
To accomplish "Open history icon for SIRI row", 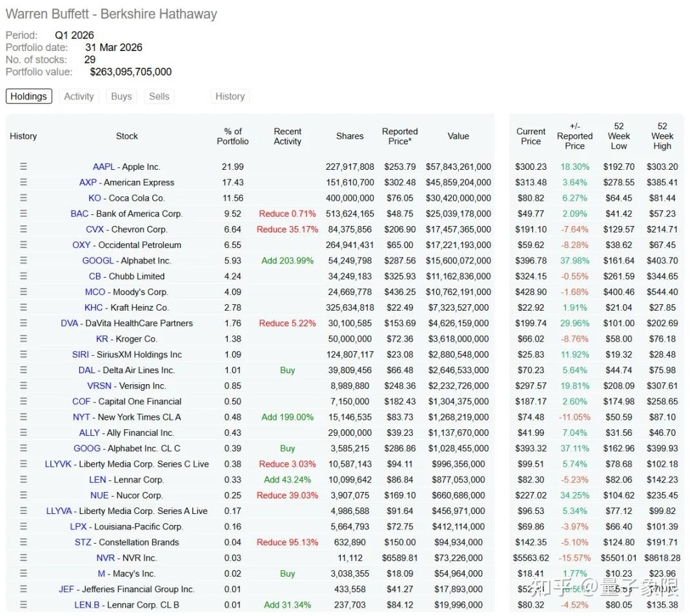I will [x=24, y=354].
